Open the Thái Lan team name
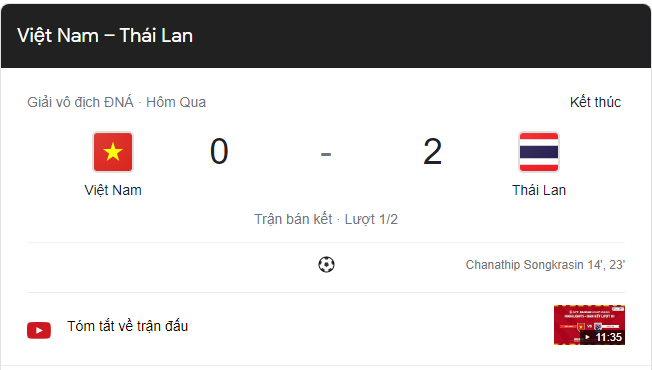The width and height of the screenshot is (652, 370). 539,190
